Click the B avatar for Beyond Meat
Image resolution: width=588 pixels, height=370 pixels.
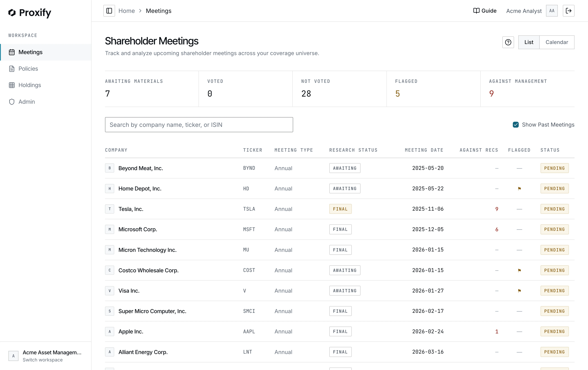pos(110,168)
